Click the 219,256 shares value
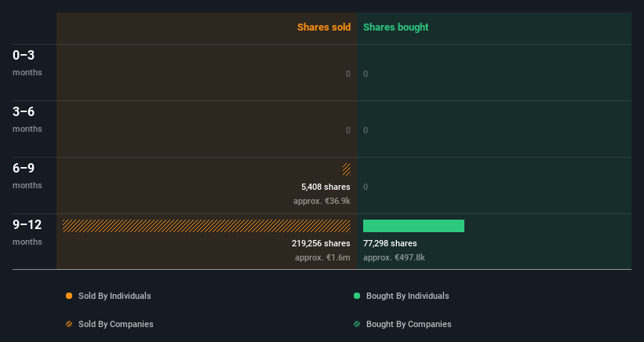The height and width of the screenshot is (342, 644). 321,243
